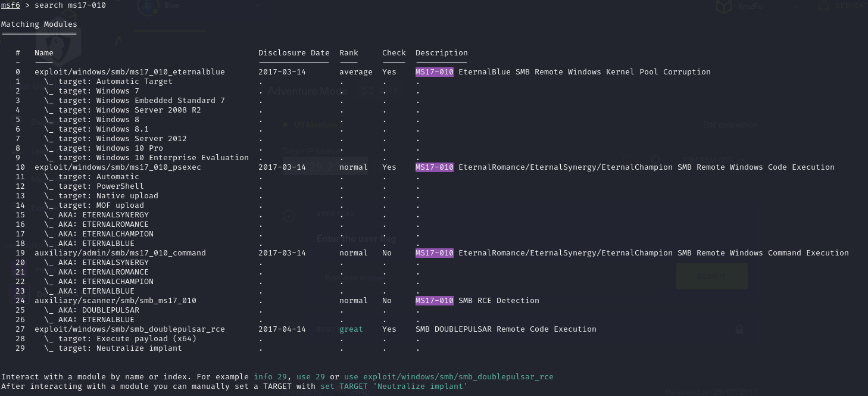Click the highlighted MS17-010 beside SMB RCE Detection
868x396 pixels.
pyautogui.click(x=434, y=301)
